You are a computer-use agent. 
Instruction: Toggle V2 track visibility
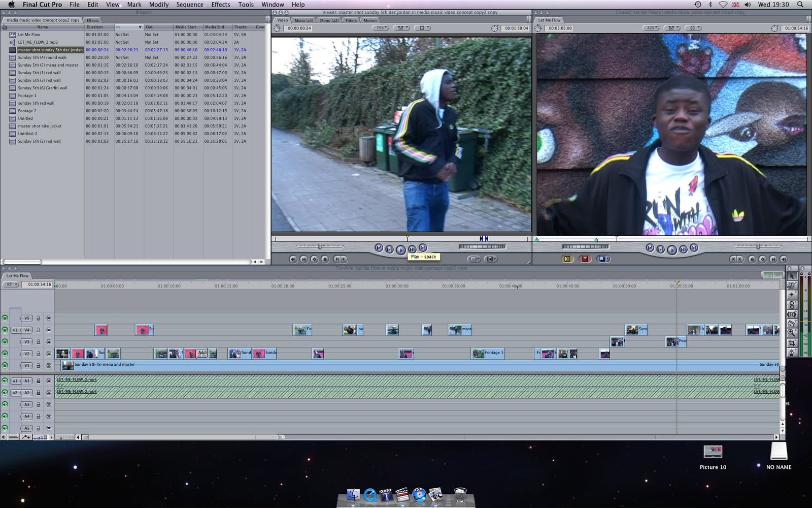click(5, 354)
